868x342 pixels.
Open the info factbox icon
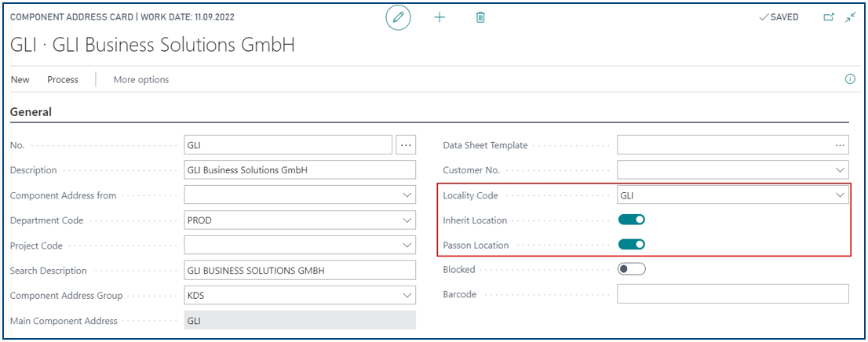coord(850,79)
